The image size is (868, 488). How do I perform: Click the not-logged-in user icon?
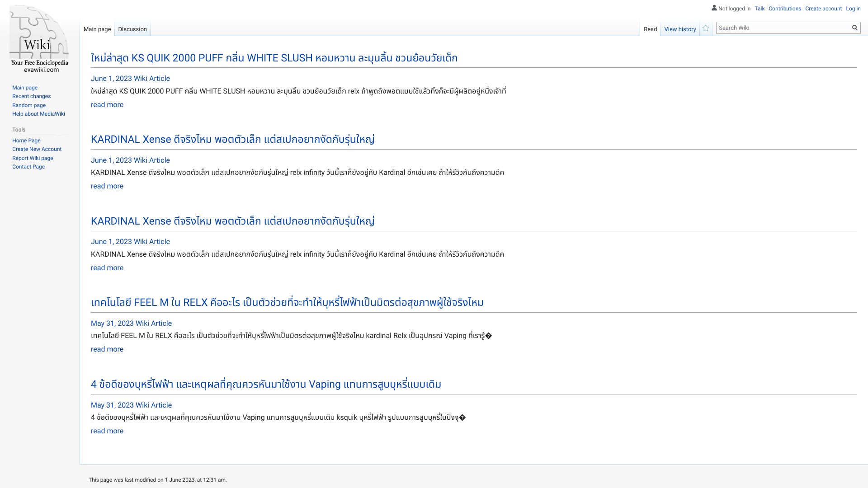[714, 8]
